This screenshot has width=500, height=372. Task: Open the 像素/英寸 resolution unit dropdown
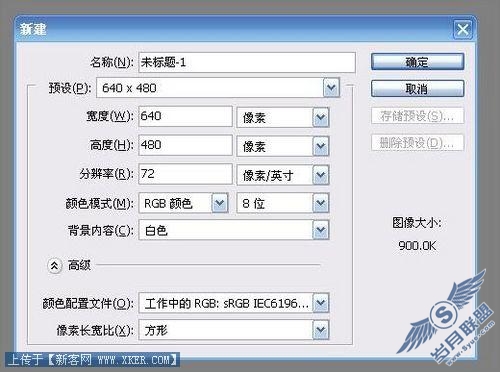tap(283, 175)
